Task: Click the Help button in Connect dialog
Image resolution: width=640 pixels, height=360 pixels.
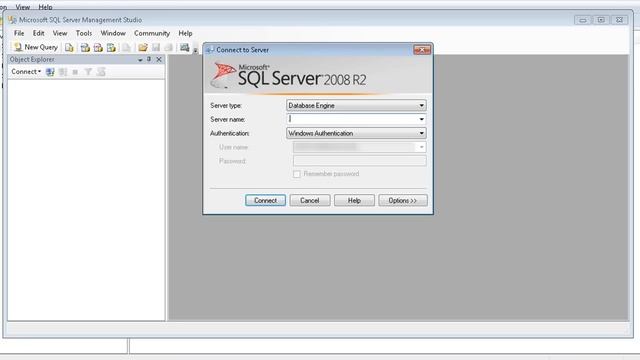Action: tap(354, 200)
